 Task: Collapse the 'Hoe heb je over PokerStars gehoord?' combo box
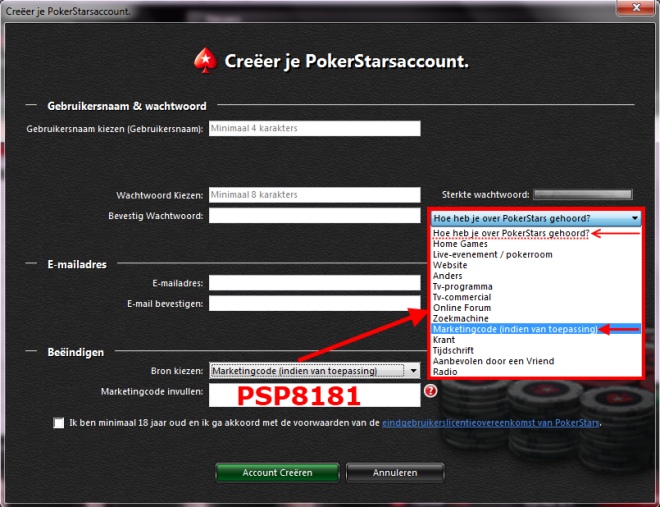click(x=536, y=218)
